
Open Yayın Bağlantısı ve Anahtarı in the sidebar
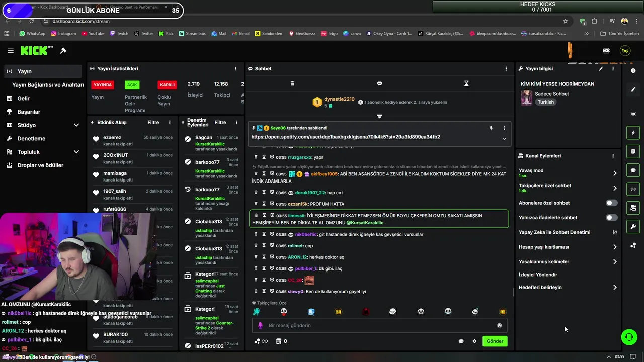pos(48,85)
